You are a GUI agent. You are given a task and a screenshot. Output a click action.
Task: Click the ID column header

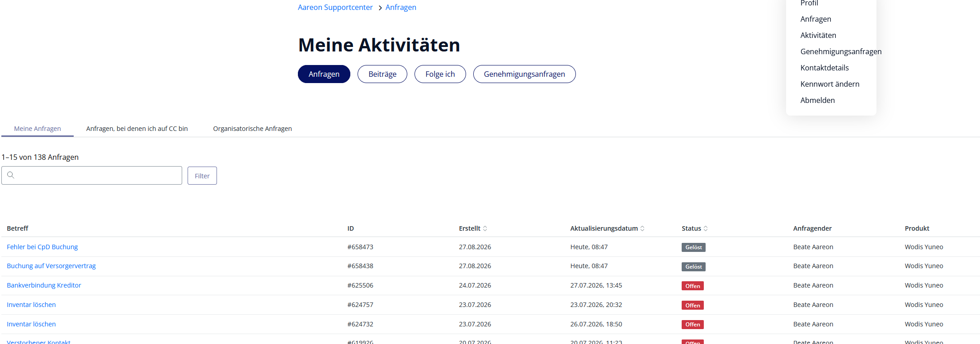point(350,228)
